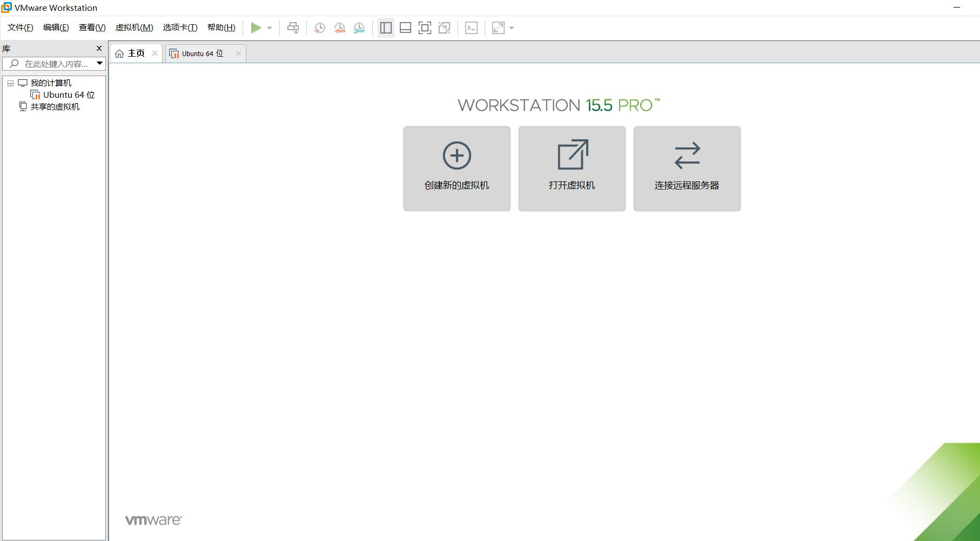Screen dimensions: 980x541
Task: Toggle the library sidebar view icon
Action: coord(386,28)
